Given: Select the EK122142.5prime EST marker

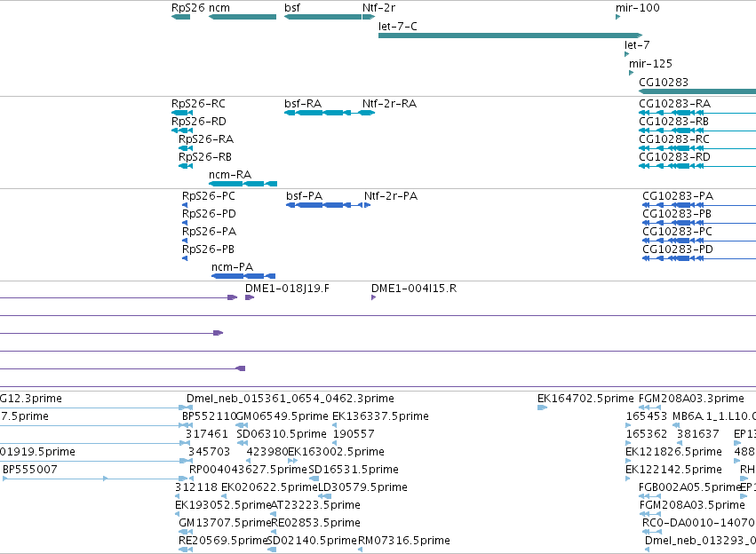Looking at the screenshot, I should click(628, 479).
